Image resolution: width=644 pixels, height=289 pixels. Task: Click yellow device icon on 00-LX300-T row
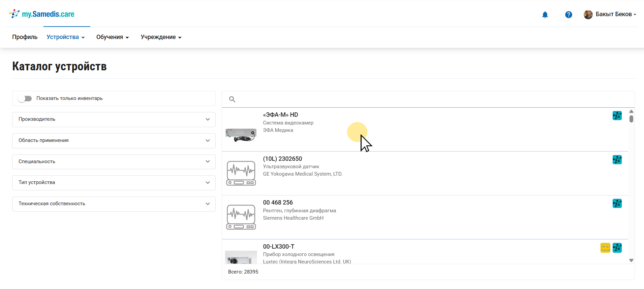605,248
